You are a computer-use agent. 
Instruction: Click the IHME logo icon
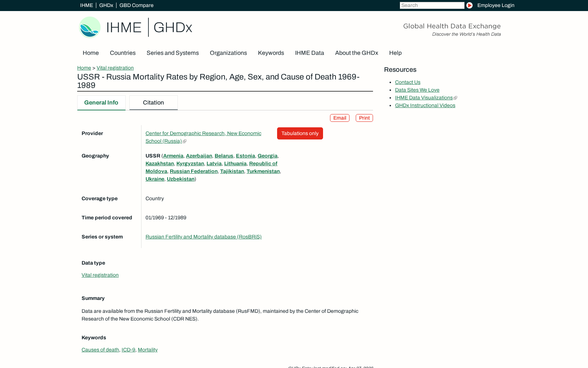tap(90, 27)
